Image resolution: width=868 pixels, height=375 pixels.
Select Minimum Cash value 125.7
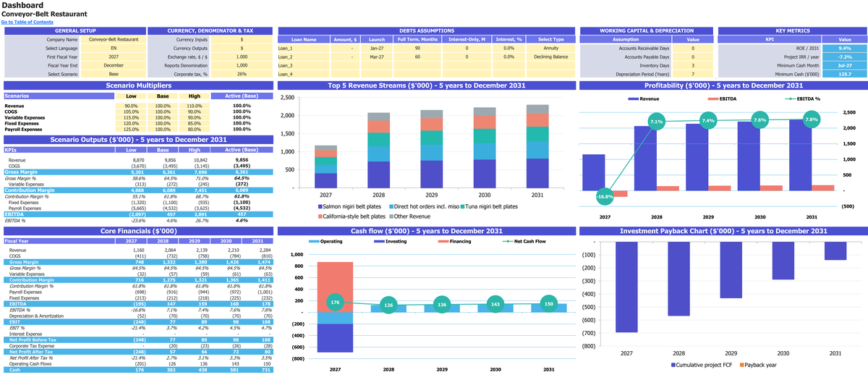[844, 74]
